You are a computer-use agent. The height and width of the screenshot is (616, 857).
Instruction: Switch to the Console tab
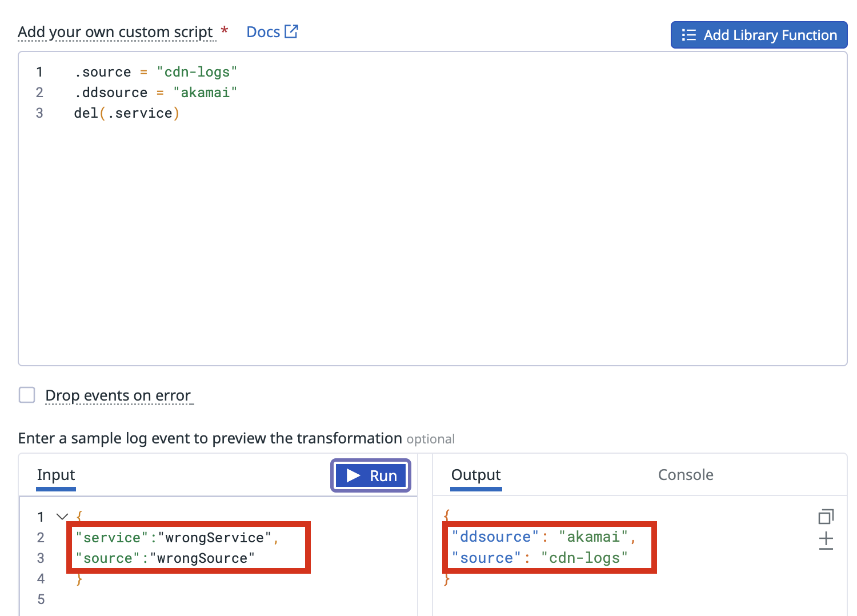click(x=686, y=475)
